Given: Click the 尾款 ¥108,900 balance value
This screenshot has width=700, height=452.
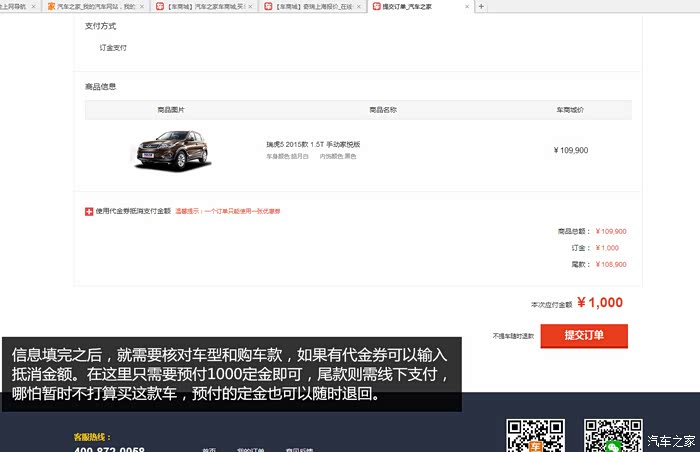Looking at the screenshot, I should (x=611, y=264).
